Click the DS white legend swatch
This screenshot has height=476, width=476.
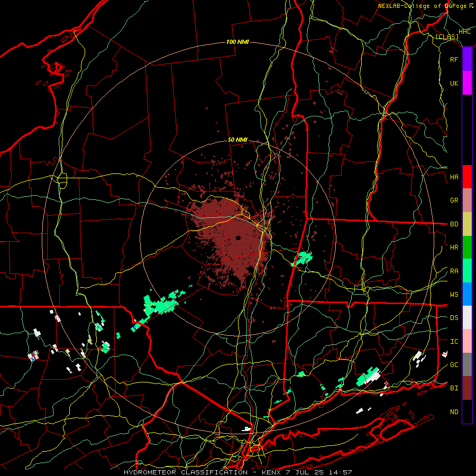pyautogui.click(x=467, y=317)
